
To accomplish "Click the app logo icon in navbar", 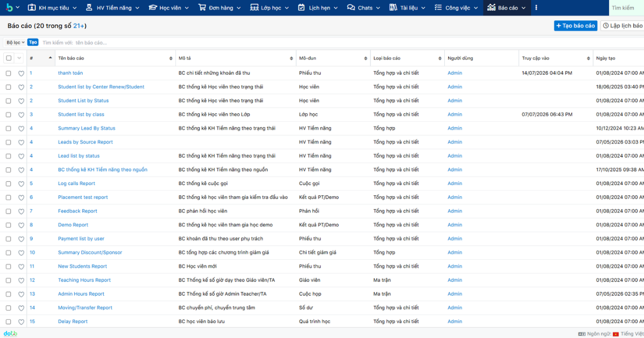I will (x=9, y=8).
